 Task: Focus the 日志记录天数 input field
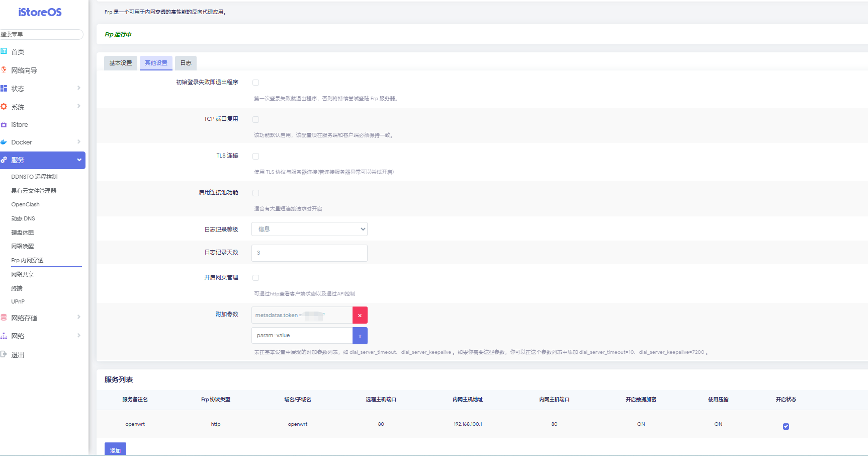coord(309,253)
